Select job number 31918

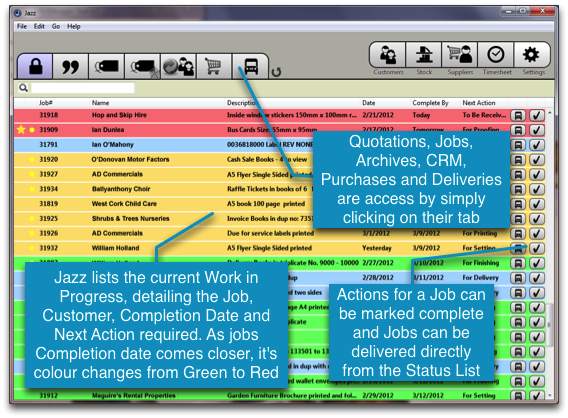(49, 115)
